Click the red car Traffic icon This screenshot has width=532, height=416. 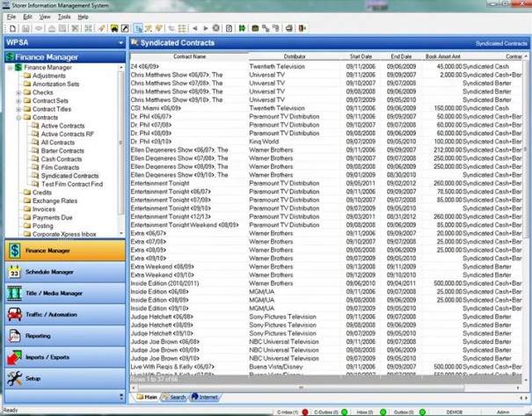click(x=14, y=315)
